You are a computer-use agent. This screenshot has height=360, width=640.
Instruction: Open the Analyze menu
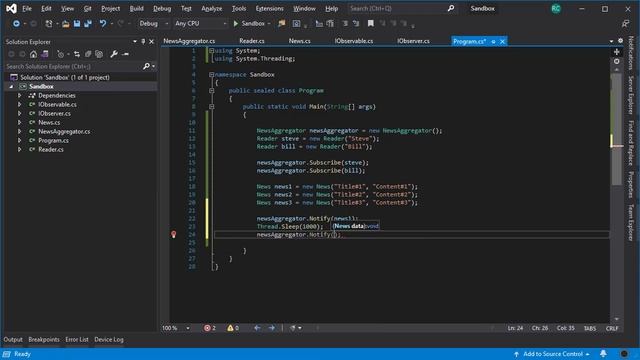click(x=211, y=9)
